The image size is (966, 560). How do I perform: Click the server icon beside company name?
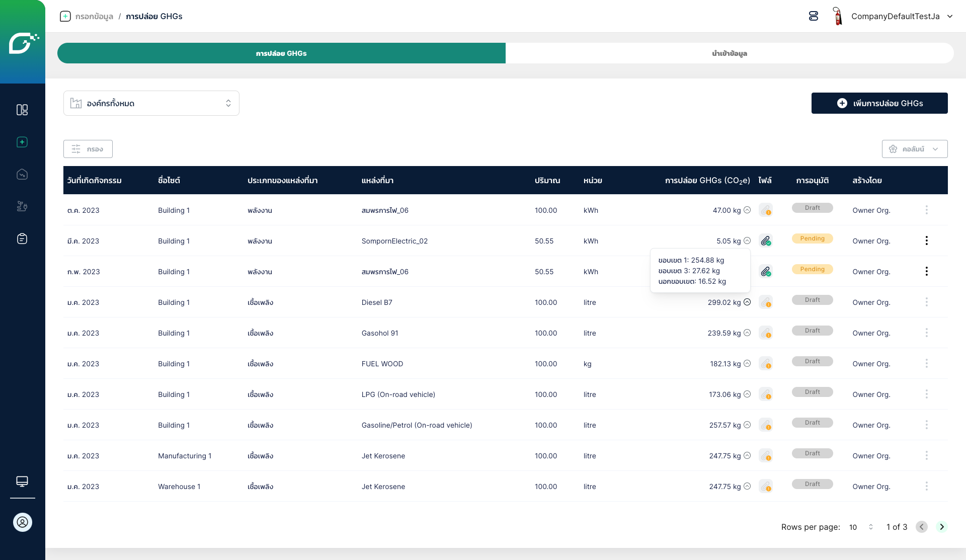(814, 16)
